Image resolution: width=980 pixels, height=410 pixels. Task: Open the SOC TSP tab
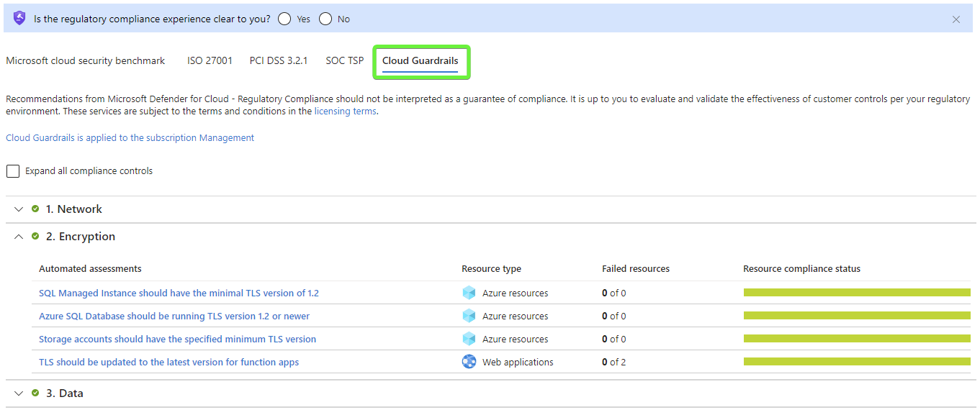coord(345,61)
